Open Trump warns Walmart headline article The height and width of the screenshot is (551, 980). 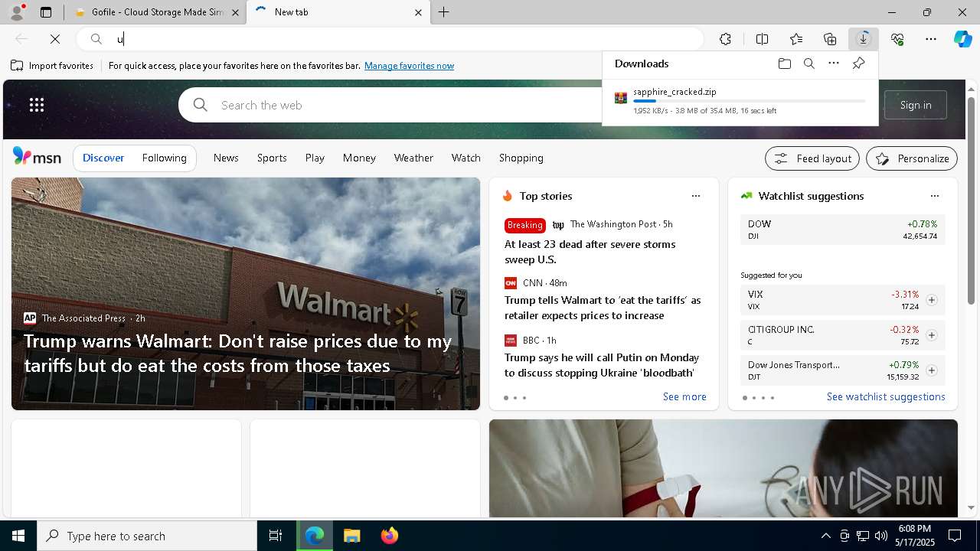coord(237,354)
